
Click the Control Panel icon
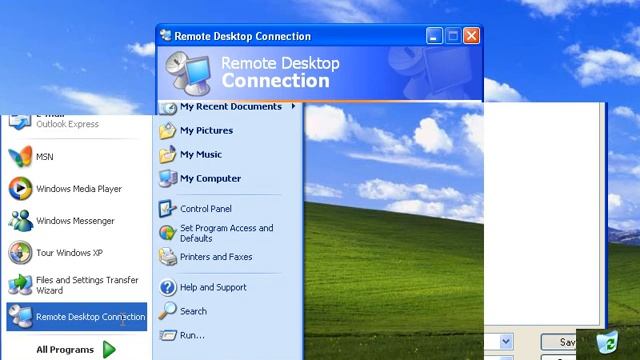tap(167, 209)
